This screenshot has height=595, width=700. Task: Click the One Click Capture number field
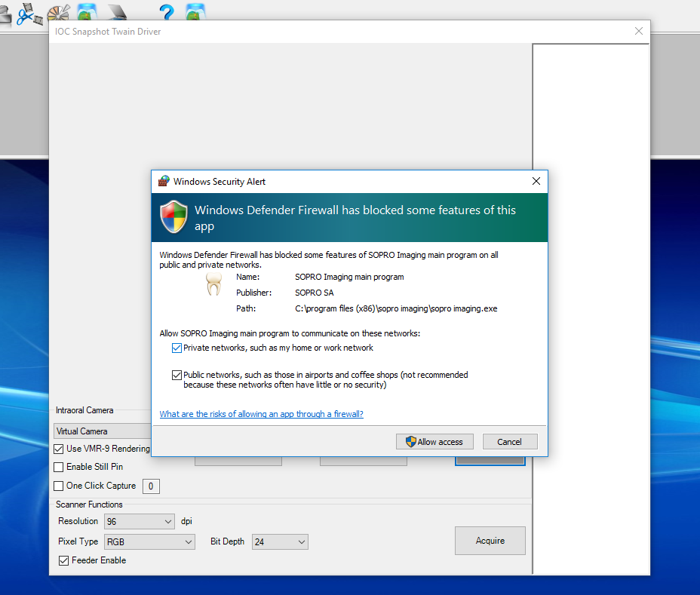point(151,486)
